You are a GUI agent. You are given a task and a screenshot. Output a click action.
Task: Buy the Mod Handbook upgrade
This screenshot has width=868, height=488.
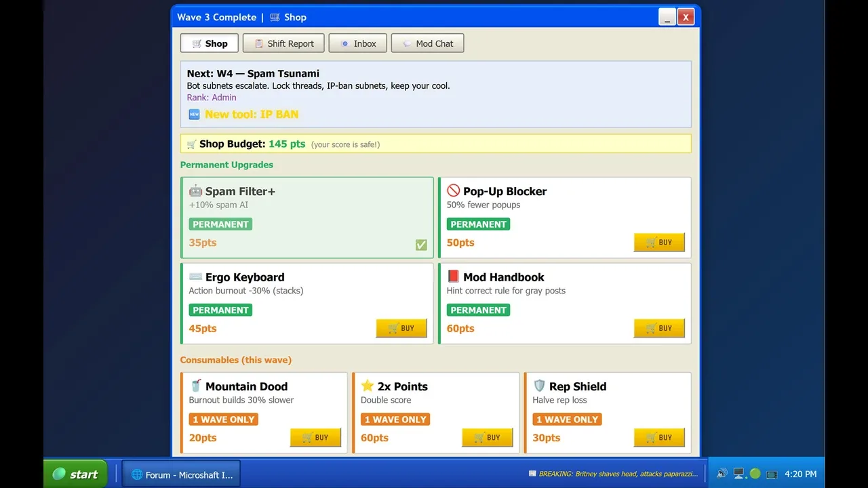pyautogui.click(x=658, y=328)
